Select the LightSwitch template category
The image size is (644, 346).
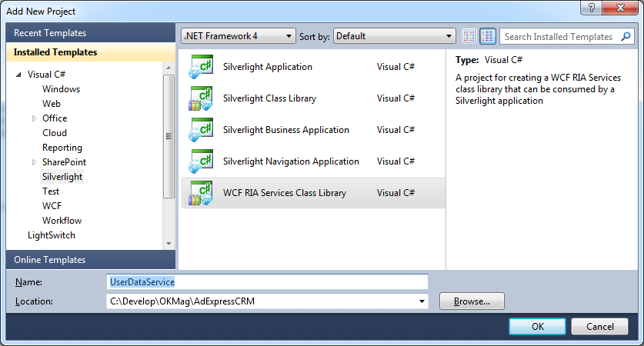tap(52, 235)
